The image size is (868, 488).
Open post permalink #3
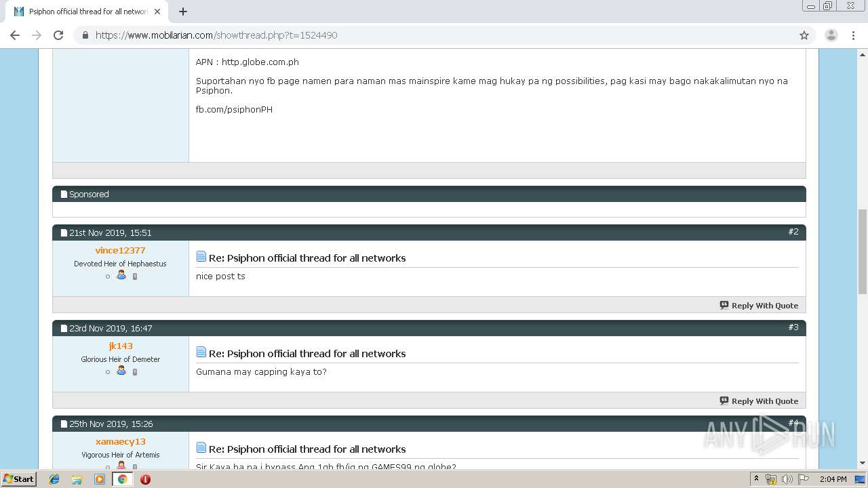(793, 327)
